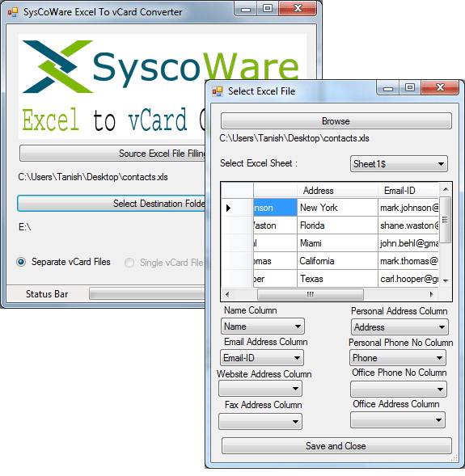Expand the Email Address Column dropdown
This screenshot has width=465, height=476.
[262, 358]
